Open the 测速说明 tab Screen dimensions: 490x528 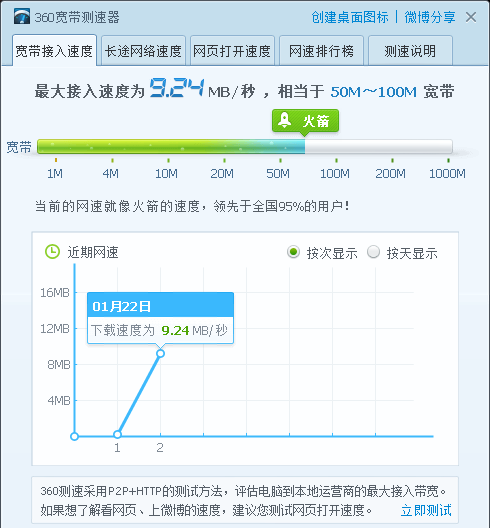(x=410, y=51)
